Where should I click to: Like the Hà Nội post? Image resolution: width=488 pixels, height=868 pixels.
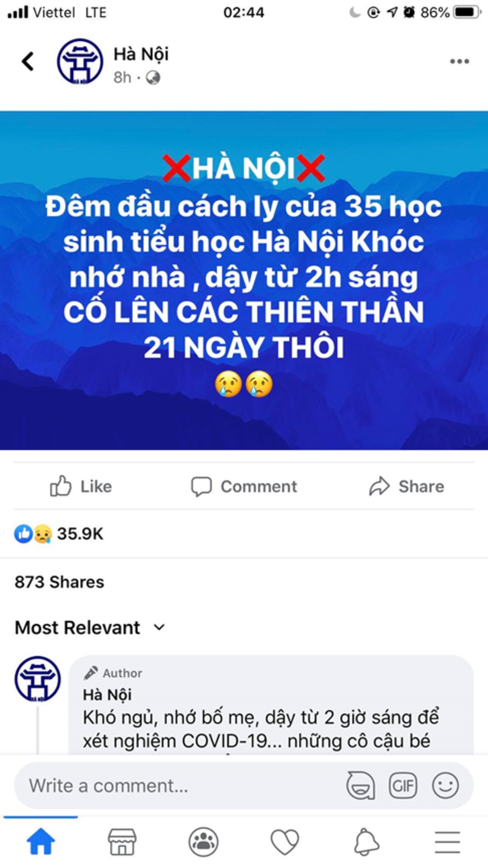pos(81,486)
